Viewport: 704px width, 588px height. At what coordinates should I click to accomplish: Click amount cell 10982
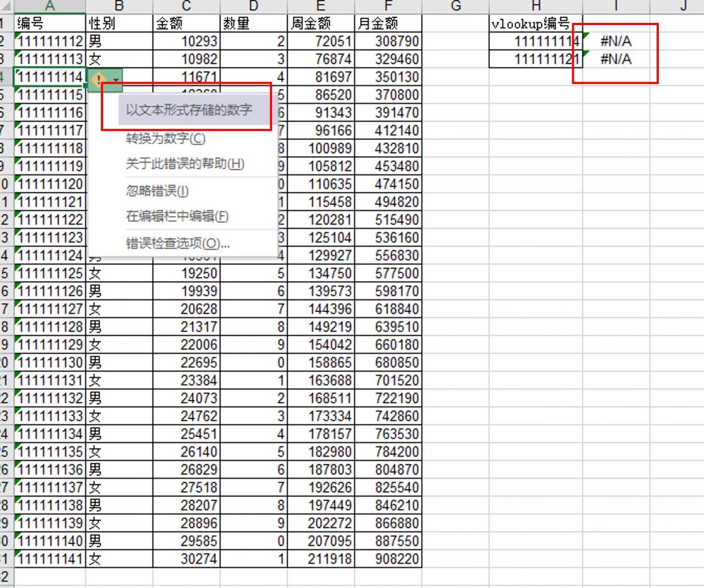click(186, 59)
